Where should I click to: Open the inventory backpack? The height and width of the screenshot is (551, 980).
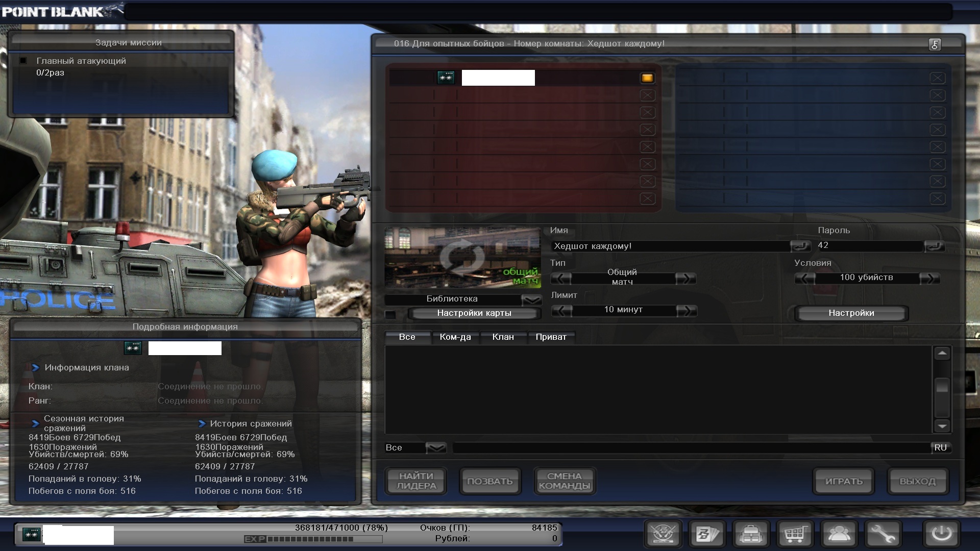tap(751, 534)
